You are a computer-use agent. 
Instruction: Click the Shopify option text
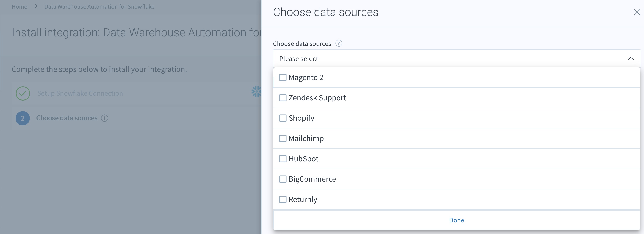click(301, 118)
